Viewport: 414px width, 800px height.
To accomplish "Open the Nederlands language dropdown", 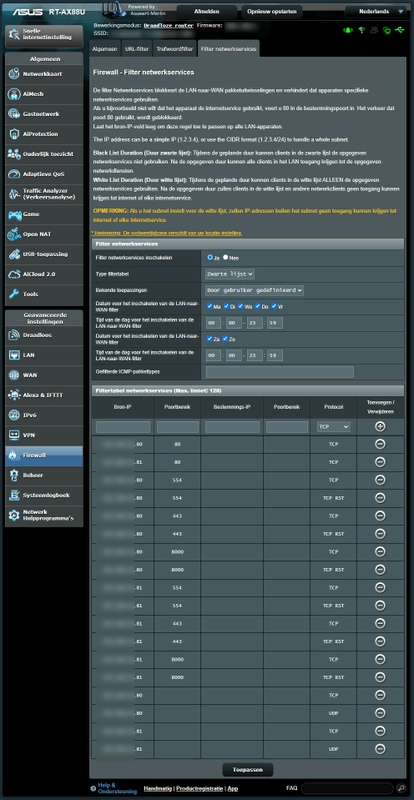I will point(377,11).
